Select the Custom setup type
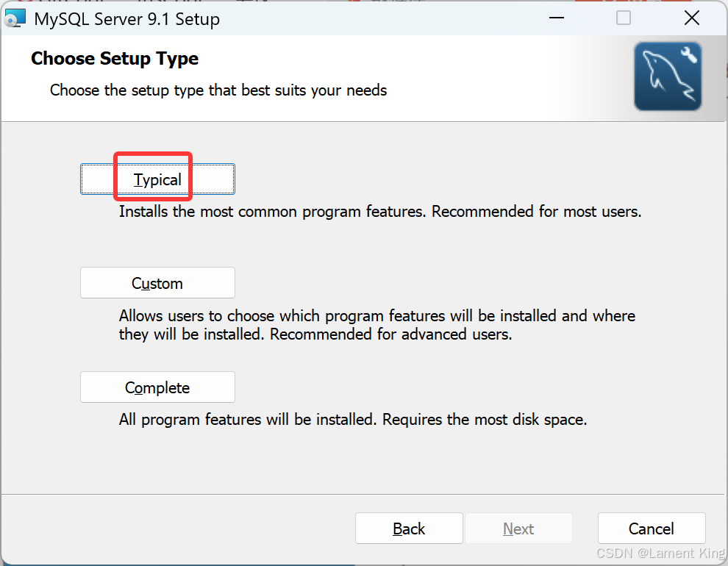The width and height of the screenshot is (728, 566). click(x=157, y=282)
